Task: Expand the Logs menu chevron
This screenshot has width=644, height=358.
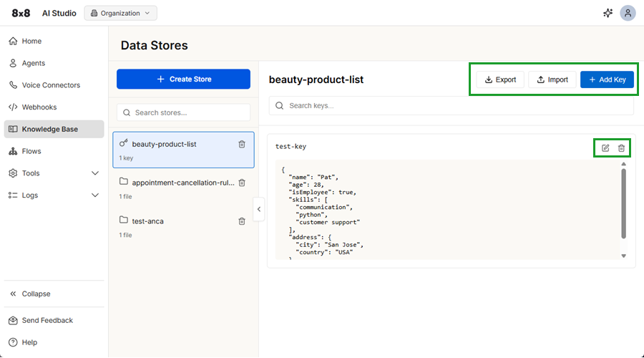Action: 95,195
